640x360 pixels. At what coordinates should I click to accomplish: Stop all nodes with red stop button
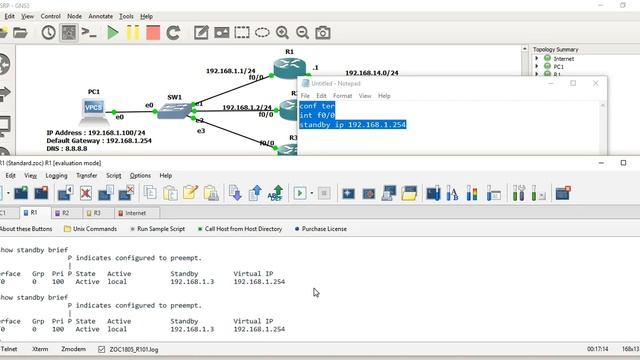[153, 32]
